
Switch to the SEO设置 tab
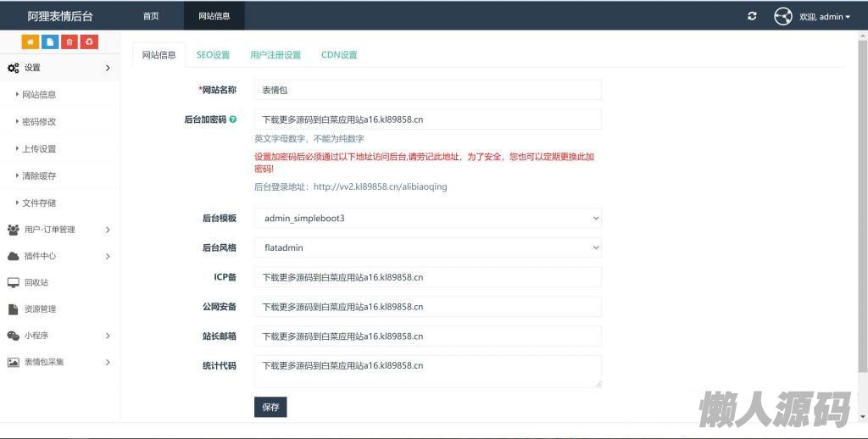[x=213, y=55]
